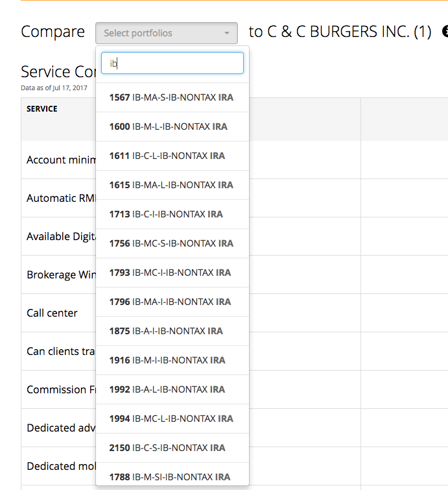This screenshot has height=490, width=448.
Task: Click the Can clients tra row label
Action: coord(61,351)
